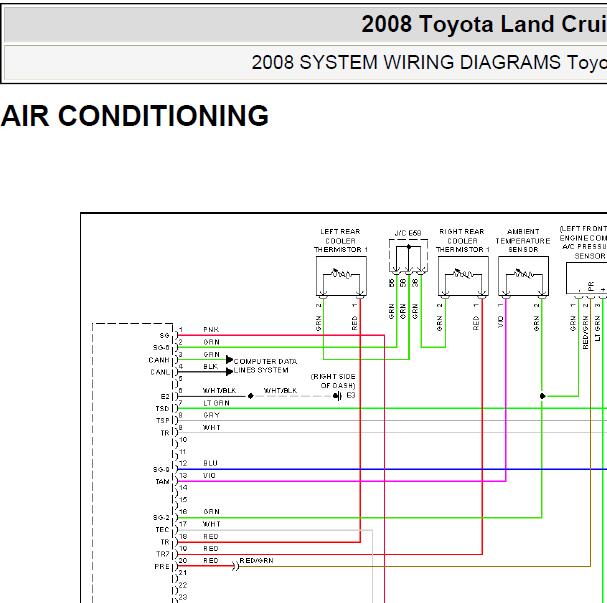
Task: Click the E3 ground symbol
Action: click(338, 396)
